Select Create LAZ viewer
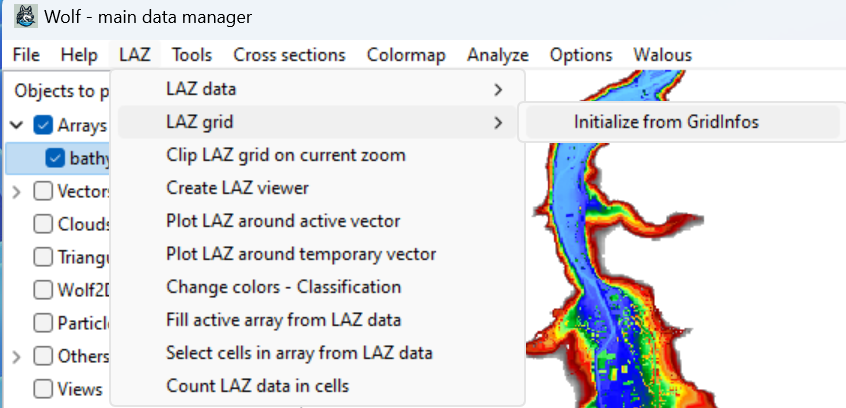 click(x=237, y=188)
